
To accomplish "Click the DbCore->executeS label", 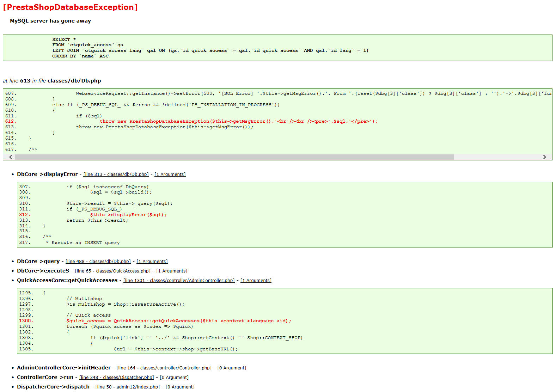I will 43,271.
